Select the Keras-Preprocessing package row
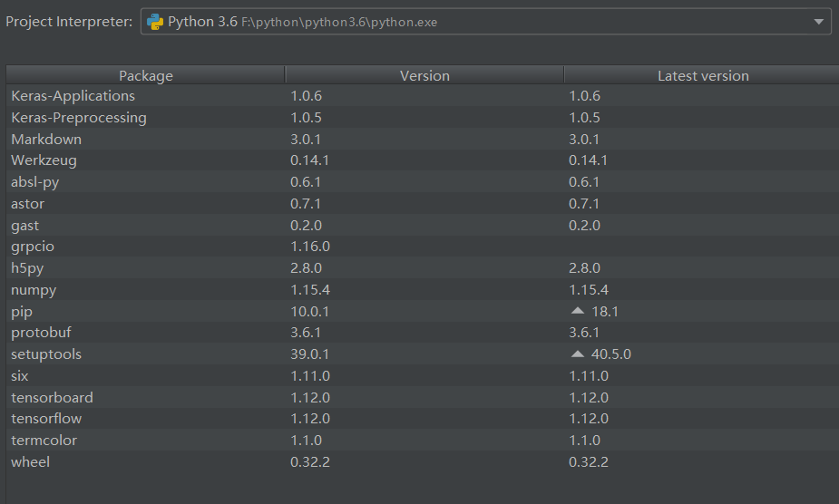The width and height of the screenshot is (839, 504). click(x=423, y=117)
